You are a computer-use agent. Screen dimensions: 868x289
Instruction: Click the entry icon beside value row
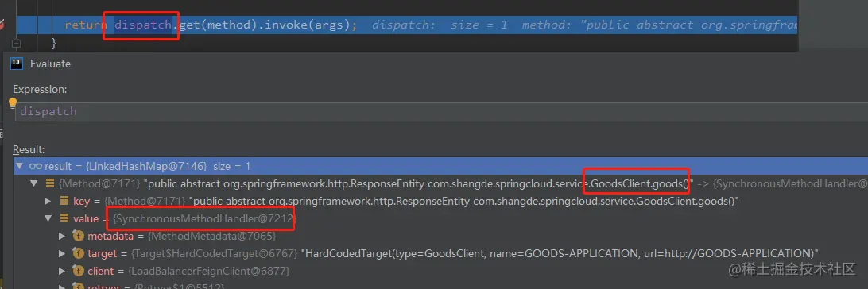64,219
